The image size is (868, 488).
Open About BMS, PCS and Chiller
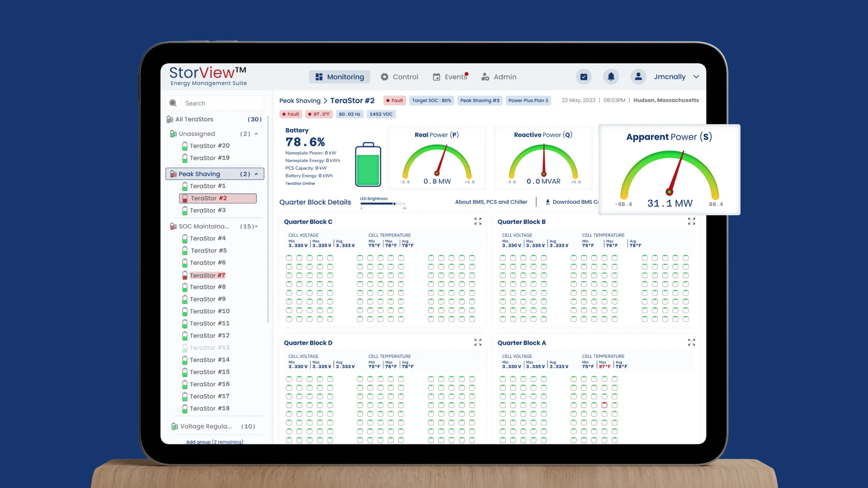(x=491, y=202)
